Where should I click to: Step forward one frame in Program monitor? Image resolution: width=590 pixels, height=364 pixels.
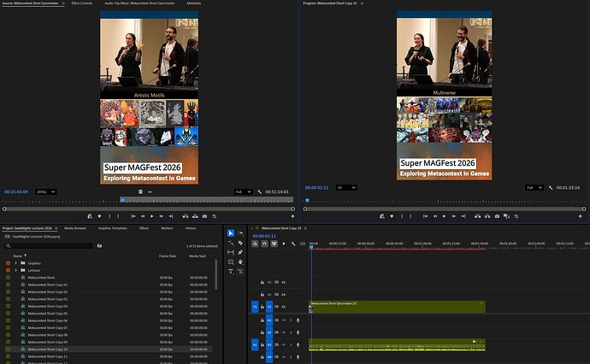click(454, 216)
